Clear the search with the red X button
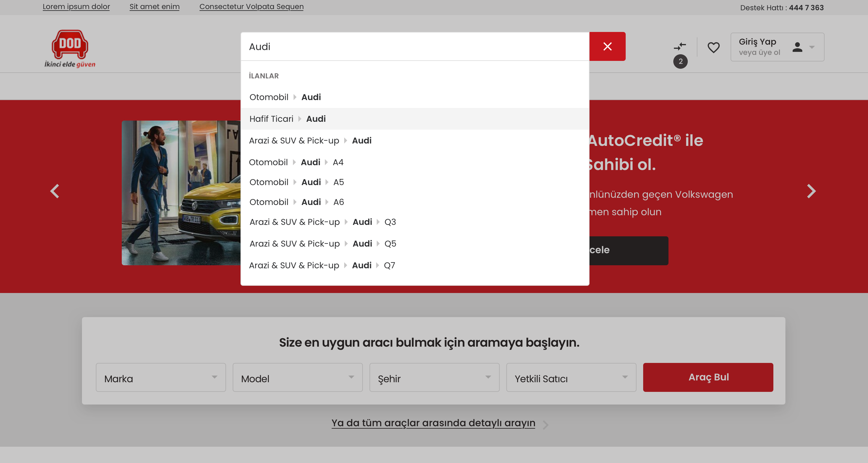868x463 pixels. tap(607, 46)
